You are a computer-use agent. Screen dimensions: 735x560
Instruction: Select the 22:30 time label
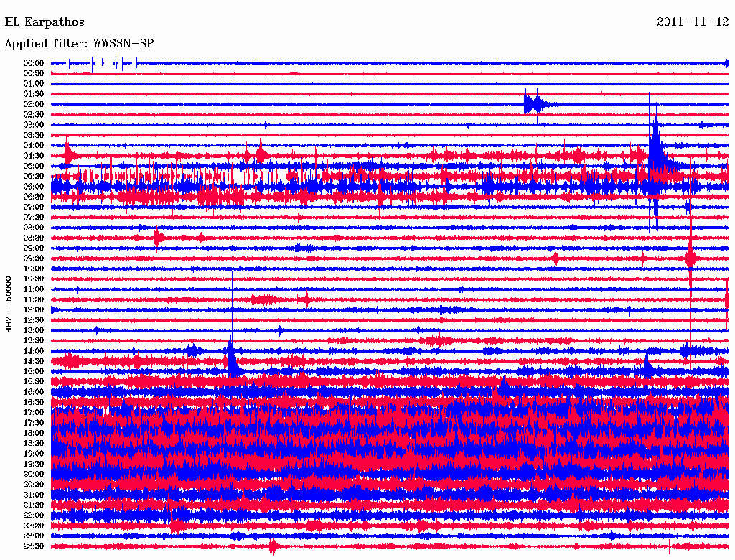click(x=34, y=526)
